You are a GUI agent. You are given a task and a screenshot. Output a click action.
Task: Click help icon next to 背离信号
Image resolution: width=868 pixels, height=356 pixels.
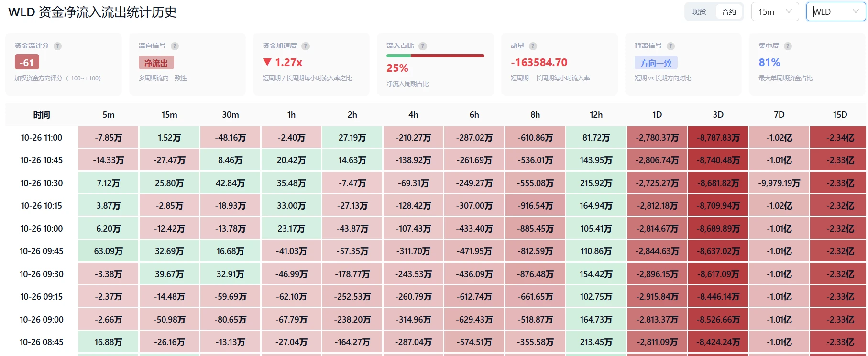pos(670,46)
